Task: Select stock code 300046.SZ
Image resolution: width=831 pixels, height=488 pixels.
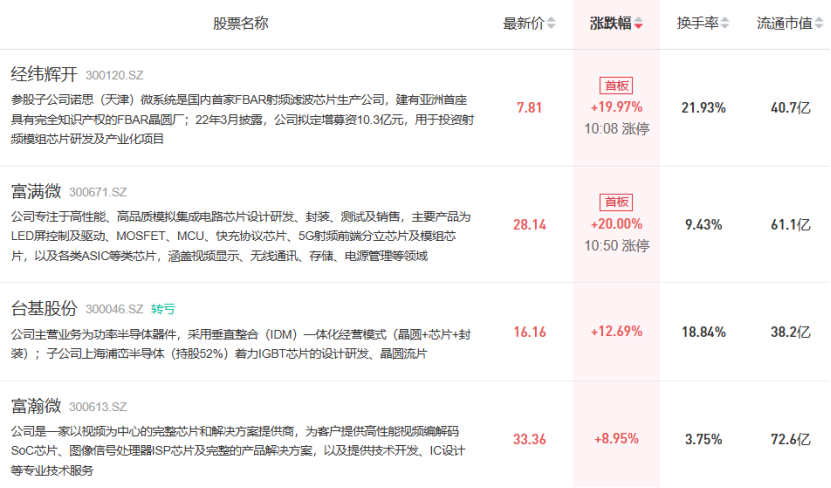Action: pyautogui.click(x=114, y=309)
